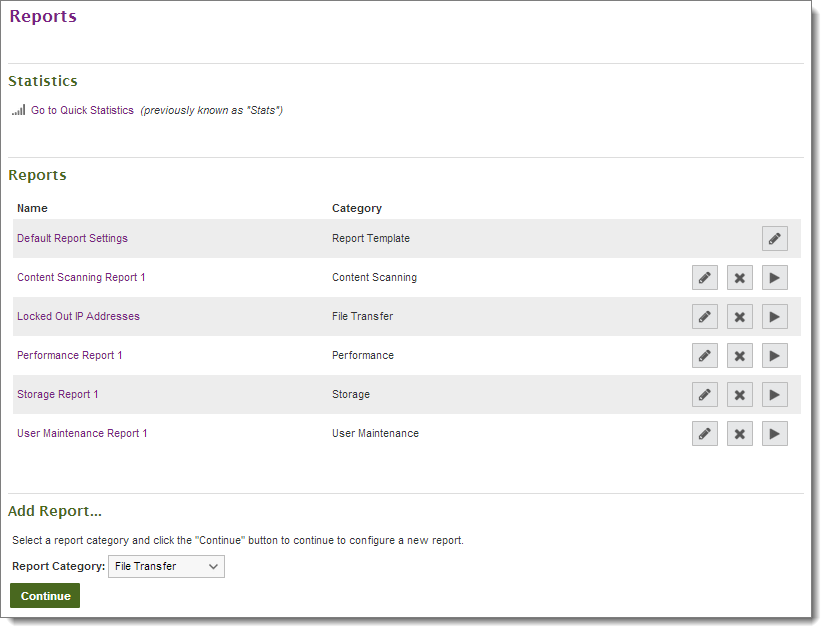This screenshot has width=827, height=633.
Task: Run Storage Report 1
Action: [x=774, y=395]
